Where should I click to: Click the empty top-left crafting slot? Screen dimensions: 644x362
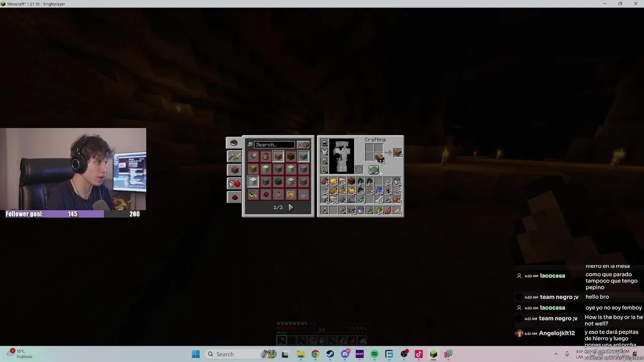coord(370,148)
